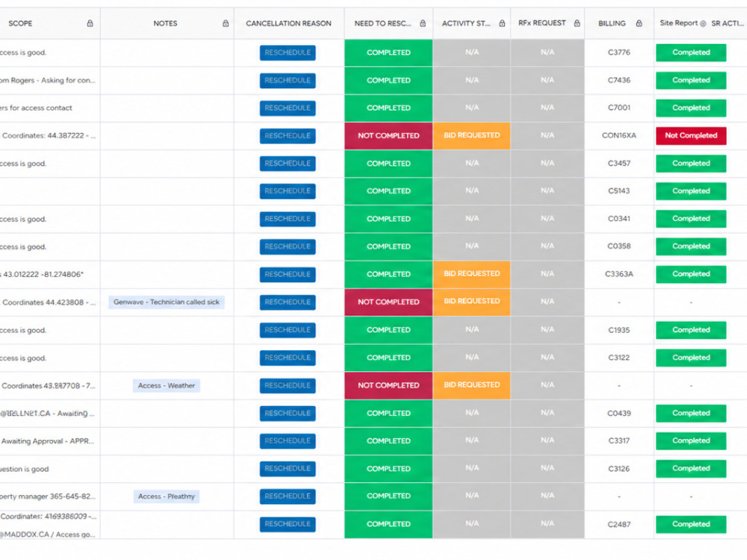This screenshot has width=747, height=560.
Task: Click COMPLETED status in the C3457 row
Action: (388, 164)
